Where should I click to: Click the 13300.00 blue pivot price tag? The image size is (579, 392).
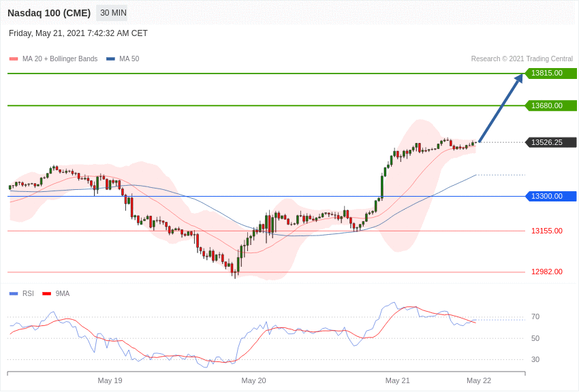pos(550,196)
